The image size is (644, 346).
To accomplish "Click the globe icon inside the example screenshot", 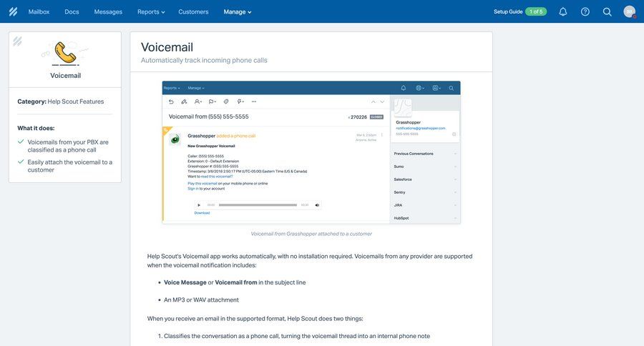I will [420, 88].
